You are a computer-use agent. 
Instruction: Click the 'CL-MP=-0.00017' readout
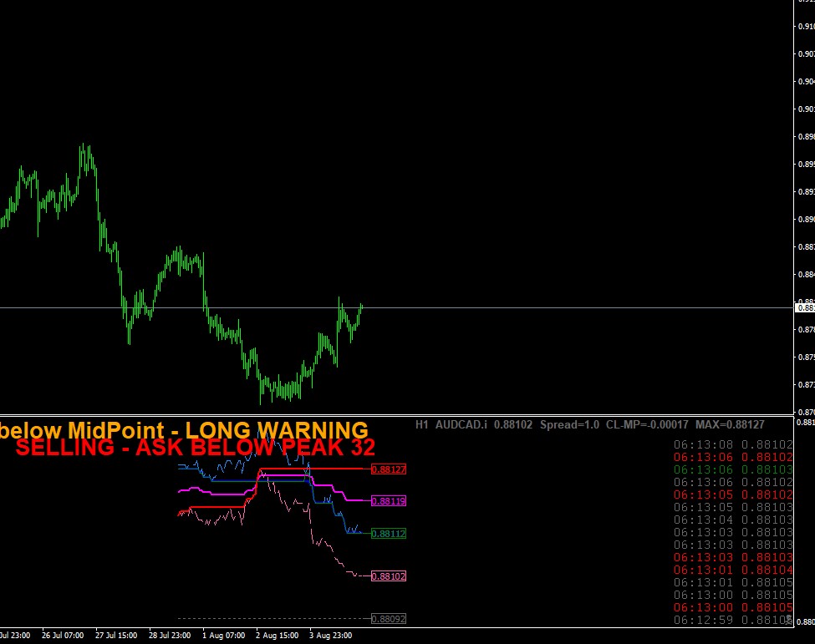[x=647, y=424]
